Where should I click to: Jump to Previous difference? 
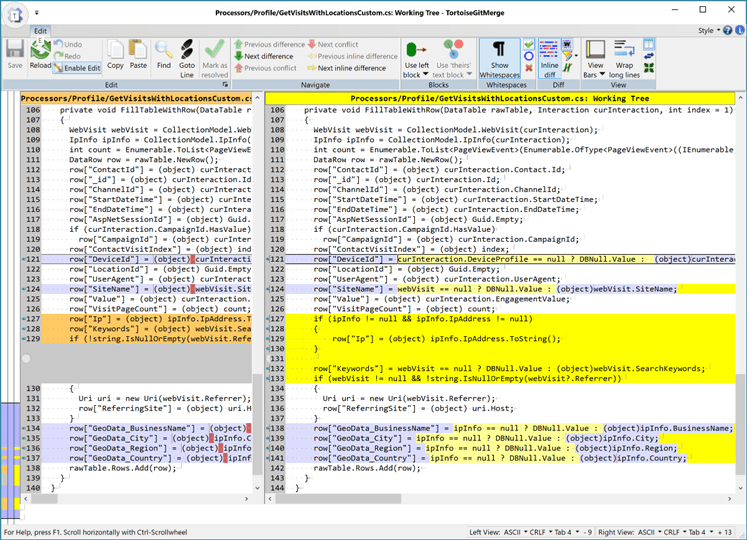270,44
